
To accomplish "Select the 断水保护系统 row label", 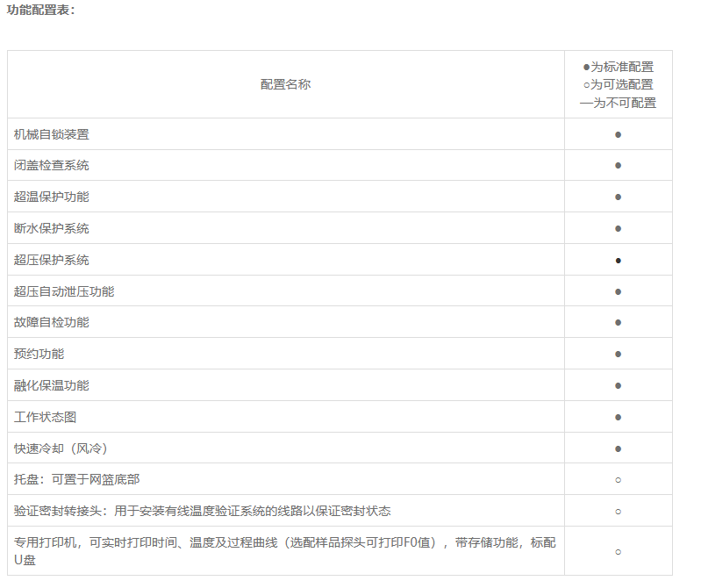I will pos(52,228).
